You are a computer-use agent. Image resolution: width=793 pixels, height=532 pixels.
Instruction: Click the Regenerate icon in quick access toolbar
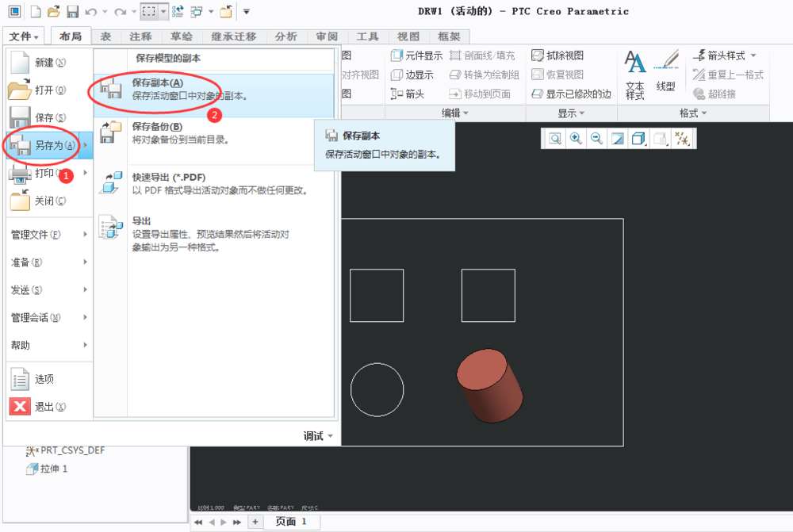(178, 11)
